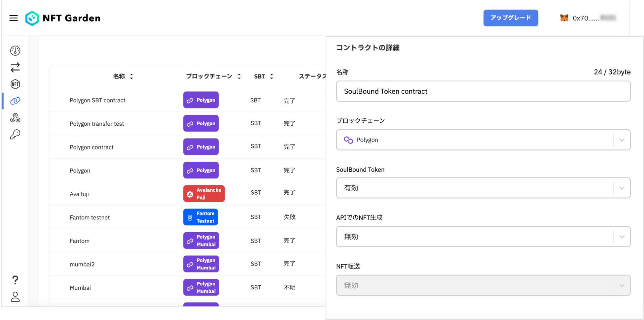Image resolution: width=644 pixels, height=320 pixels.
Task: Open the API key sidebar icon
Action: pos(15,134)
